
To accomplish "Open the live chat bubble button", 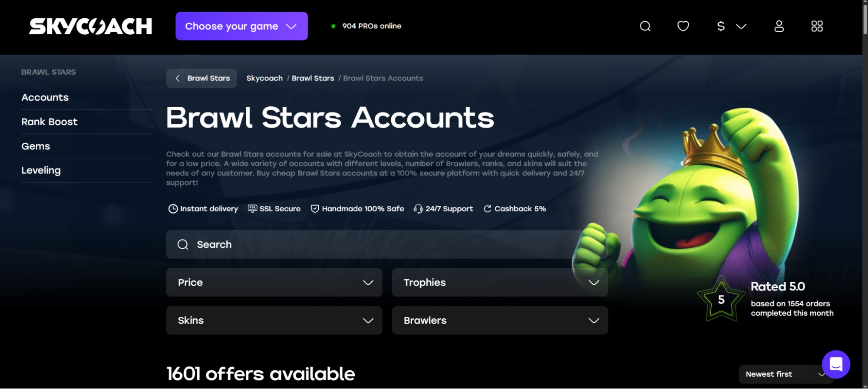I will [836, 364].
